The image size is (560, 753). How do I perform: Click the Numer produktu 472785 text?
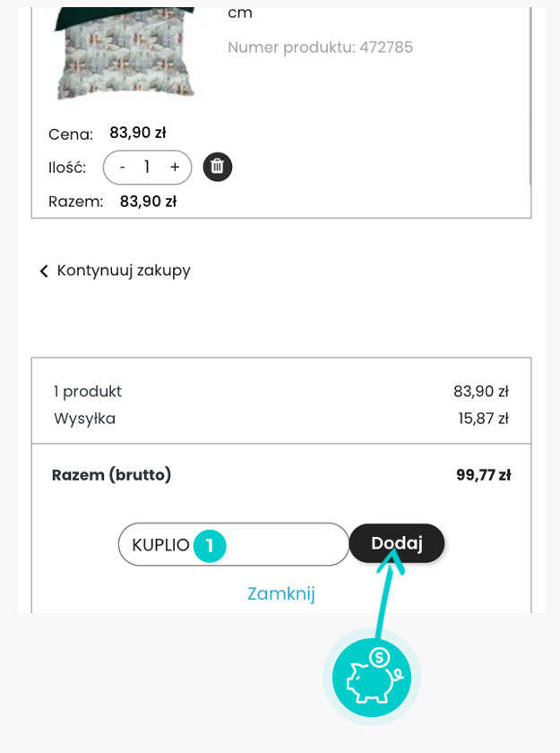[320, 48]
